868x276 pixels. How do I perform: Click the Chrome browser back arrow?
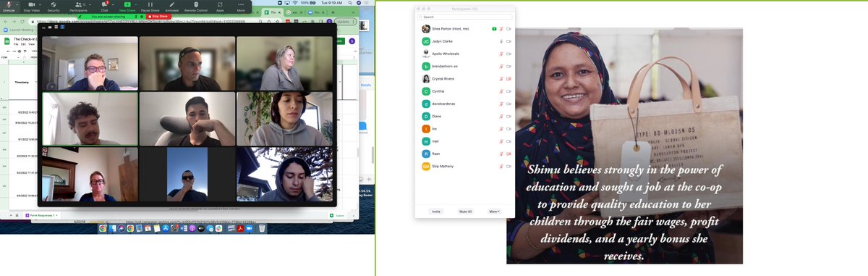point(5,22)
